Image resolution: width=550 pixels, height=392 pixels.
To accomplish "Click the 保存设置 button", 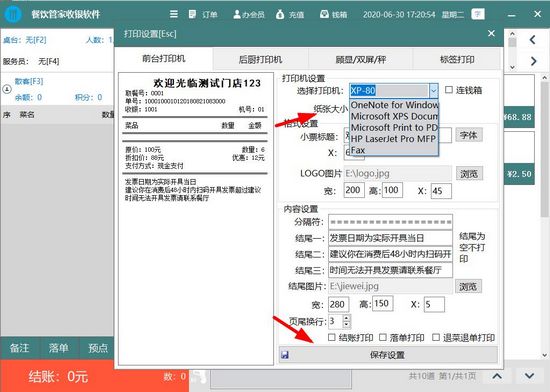I will coord(388,355).
